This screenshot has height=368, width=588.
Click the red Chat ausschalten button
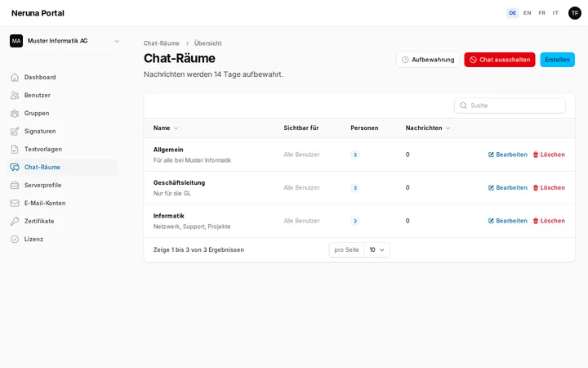pyautogui.click(x=500, y=60)
